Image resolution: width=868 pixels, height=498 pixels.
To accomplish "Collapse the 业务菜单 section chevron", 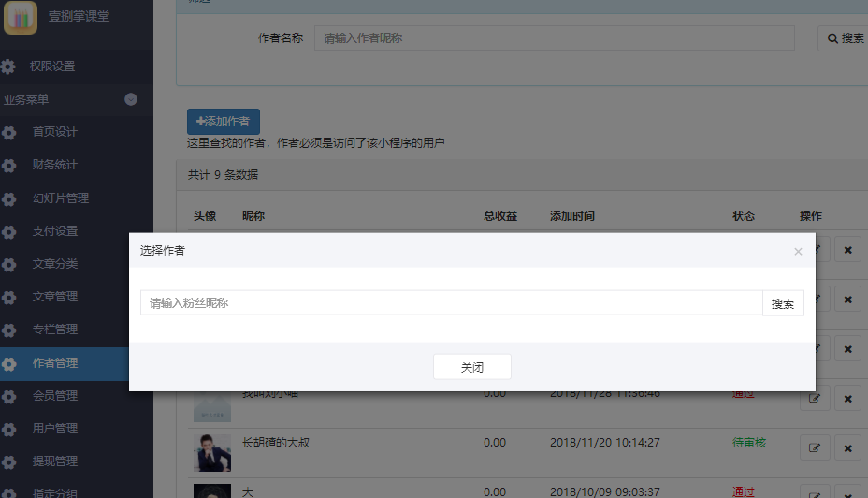I will point(131,99).
